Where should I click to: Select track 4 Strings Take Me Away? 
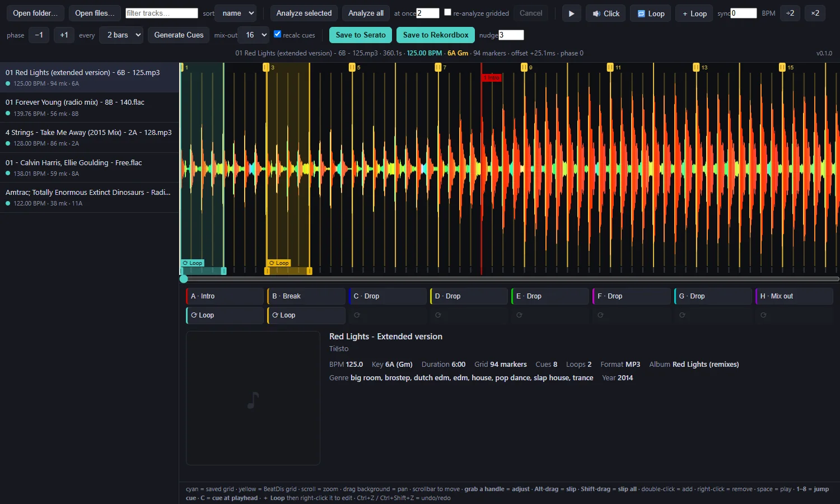click(90, 137)
